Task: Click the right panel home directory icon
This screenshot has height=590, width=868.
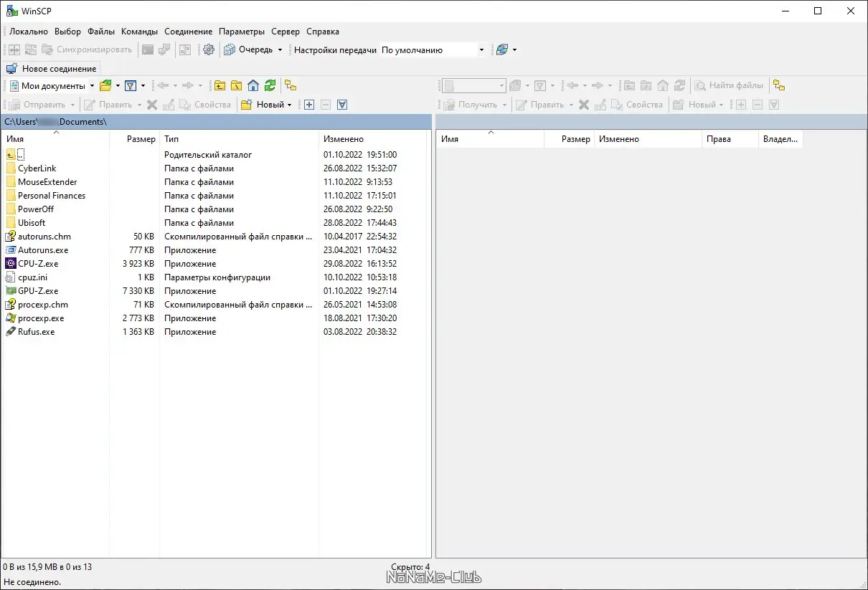Action: 663,85
